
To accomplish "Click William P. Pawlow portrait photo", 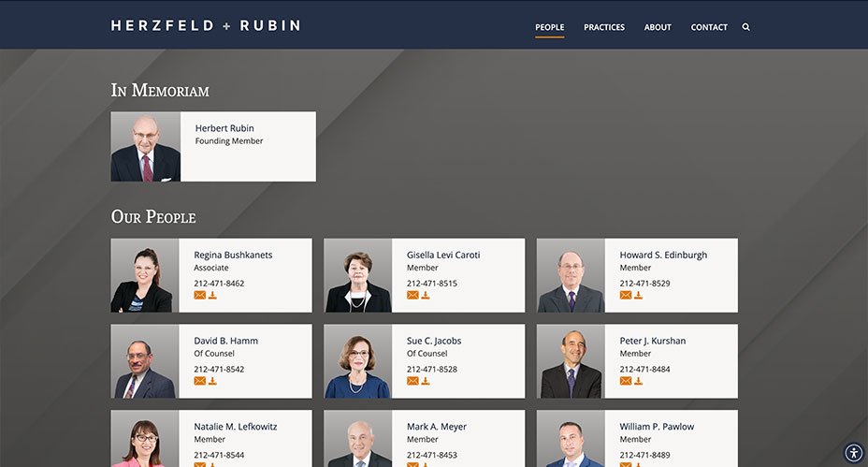I will 571,439.
